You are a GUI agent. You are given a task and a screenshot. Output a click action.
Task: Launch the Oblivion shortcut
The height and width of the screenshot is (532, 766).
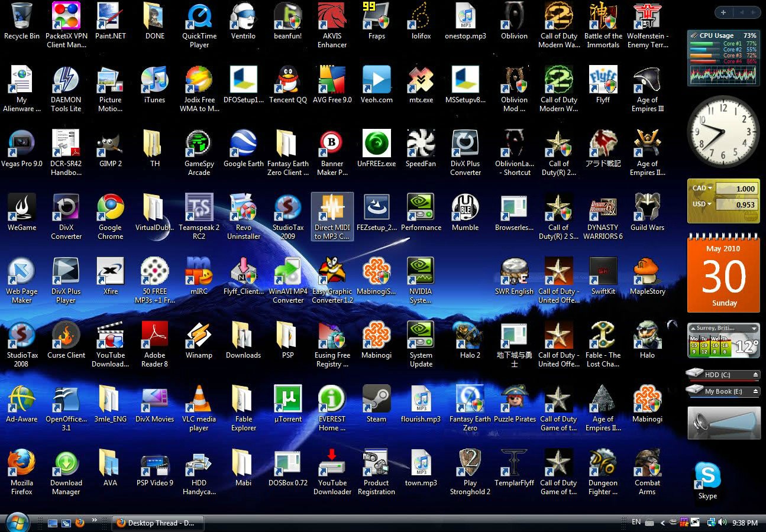coord(515,22)
